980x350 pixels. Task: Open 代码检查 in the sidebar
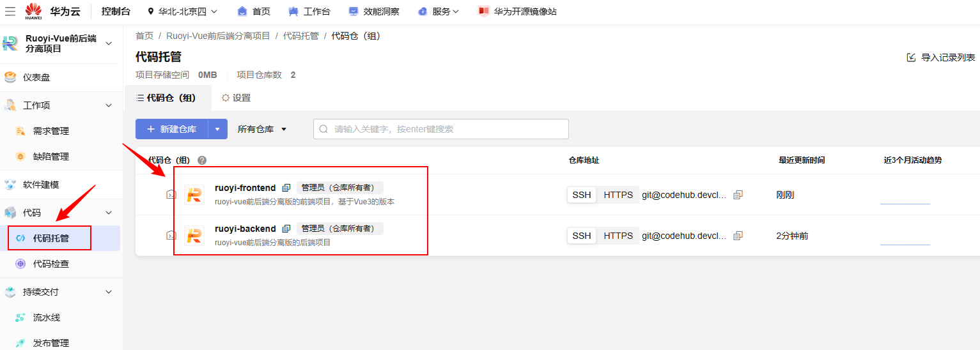[51, 264]
